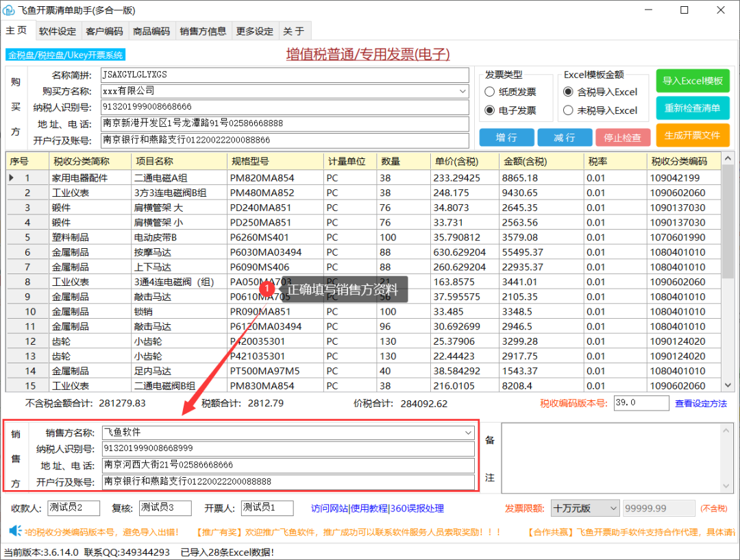
Task: Click the 重新检查清单 button
Action: [693, 108]
